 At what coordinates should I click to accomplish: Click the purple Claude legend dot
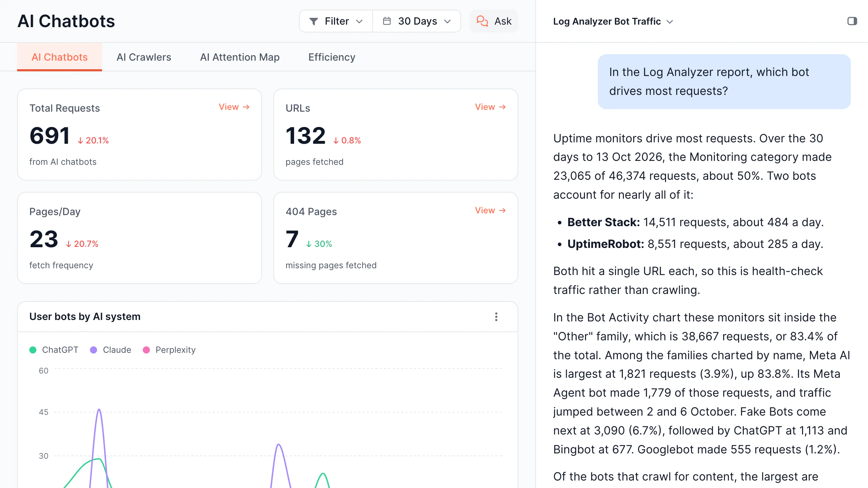tap(94, 350)
